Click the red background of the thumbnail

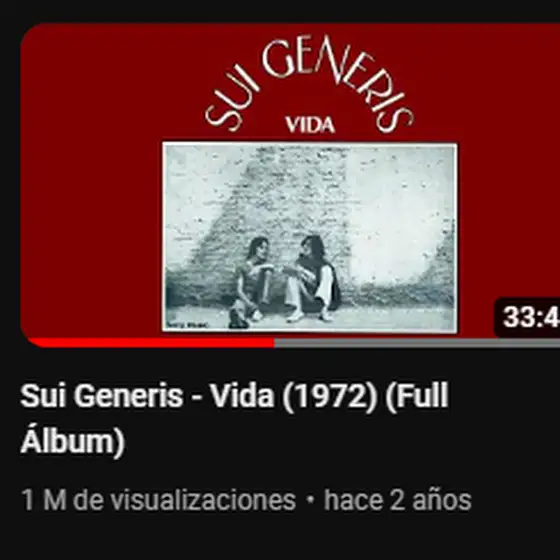coord(89,179)
